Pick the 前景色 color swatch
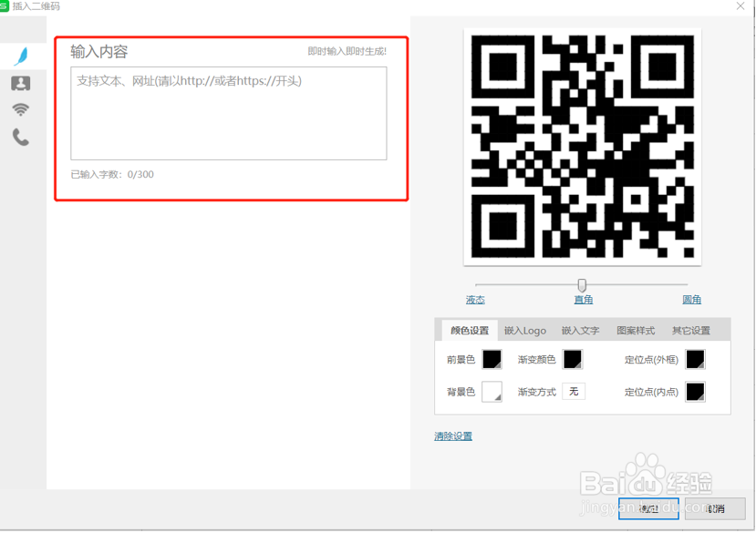The image size is (756, 533). 492,360
